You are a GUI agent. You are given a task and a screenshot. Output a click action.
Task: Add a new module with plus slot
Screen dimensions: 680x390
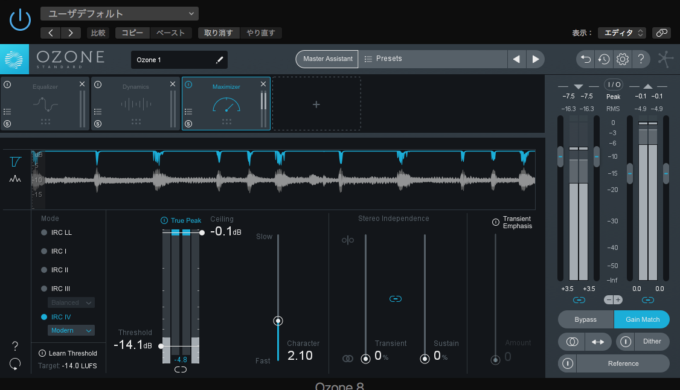[317, 104]
